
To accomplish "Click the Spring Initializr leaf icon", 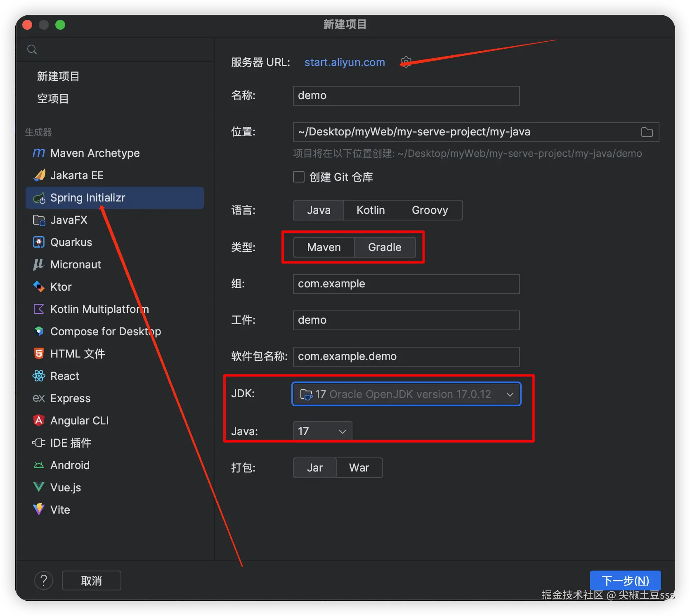I will (39, 198).
